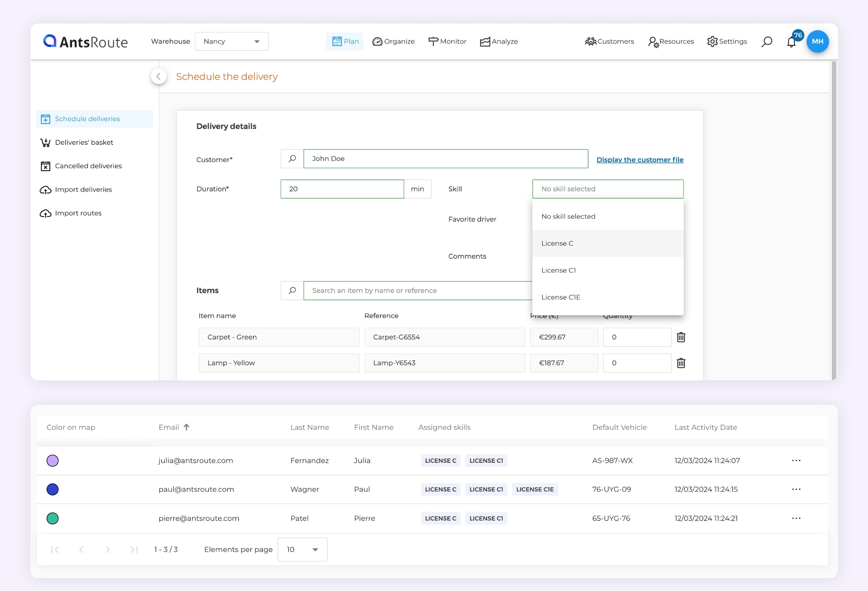Screen dimensions: 868x591
Task: Click the customer search magnifier icon
Action: click(292, 159)
